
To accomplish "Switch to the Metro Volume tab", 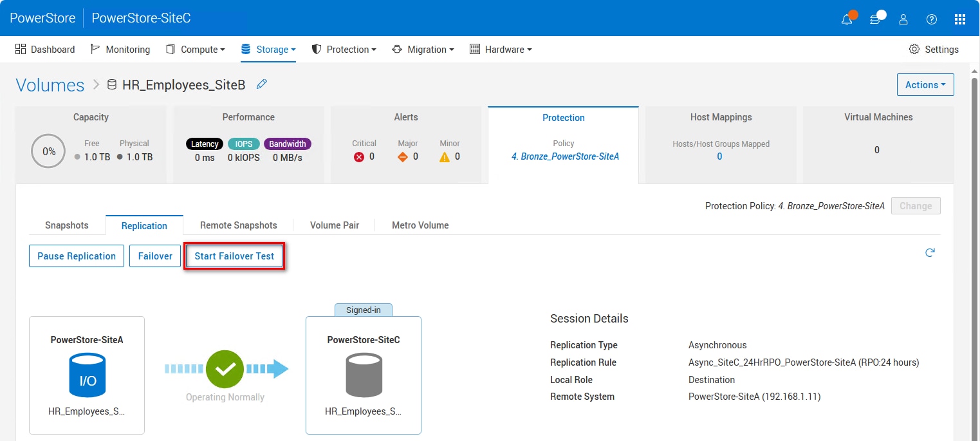I will (420, 225).
